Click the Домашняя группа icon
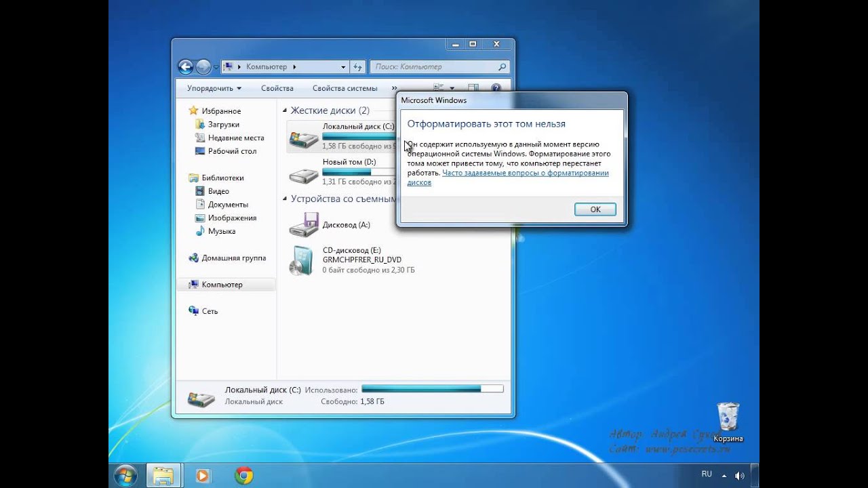The height and width of the screenshot is (488, 868). tap(193, 258)
